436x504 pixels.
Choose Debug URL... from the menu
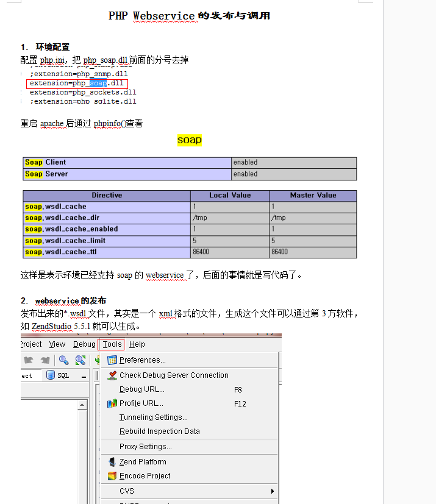coord(141,389)
